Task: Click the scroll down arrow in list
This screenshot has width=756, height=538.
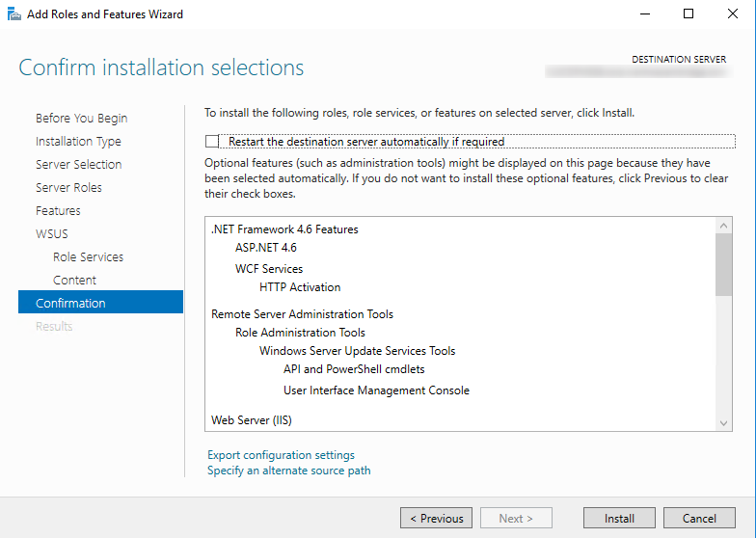Action: pyautogui.click(x=723, y=422)
